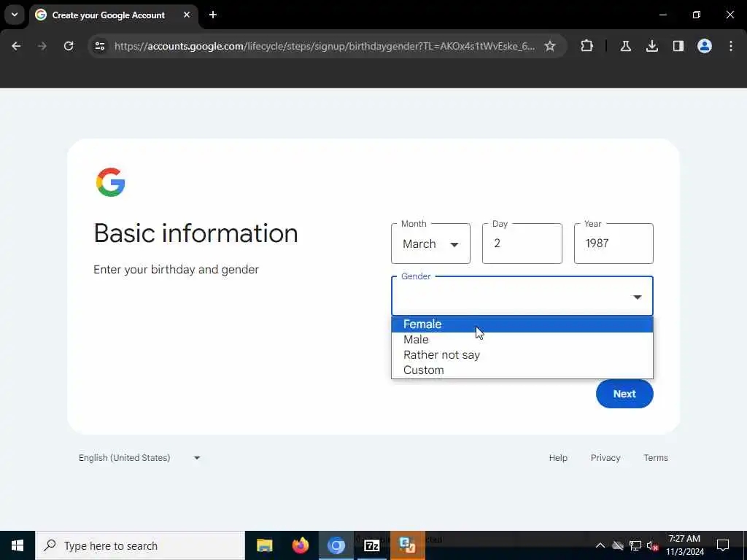This screenshot has height=560, width=747.
Task: Open the English (United States) language selector
Action: click(x=139, y=458)
